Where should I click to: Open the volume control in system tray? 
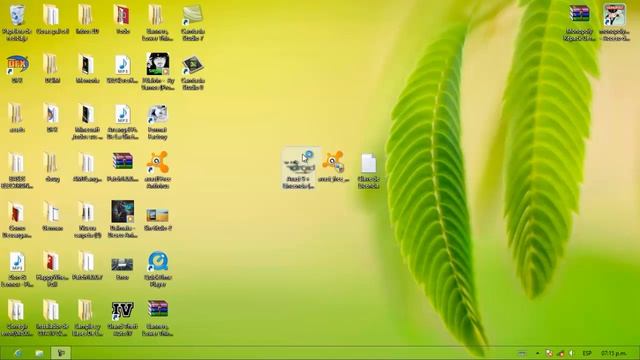tap(571, 353)
